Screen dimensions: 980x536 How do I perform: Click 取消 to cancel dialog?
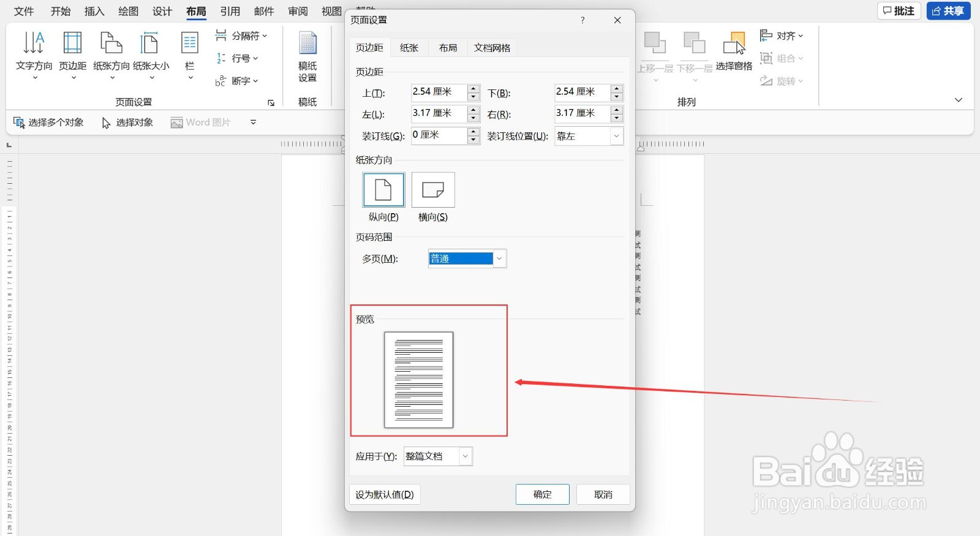(603, 494)
